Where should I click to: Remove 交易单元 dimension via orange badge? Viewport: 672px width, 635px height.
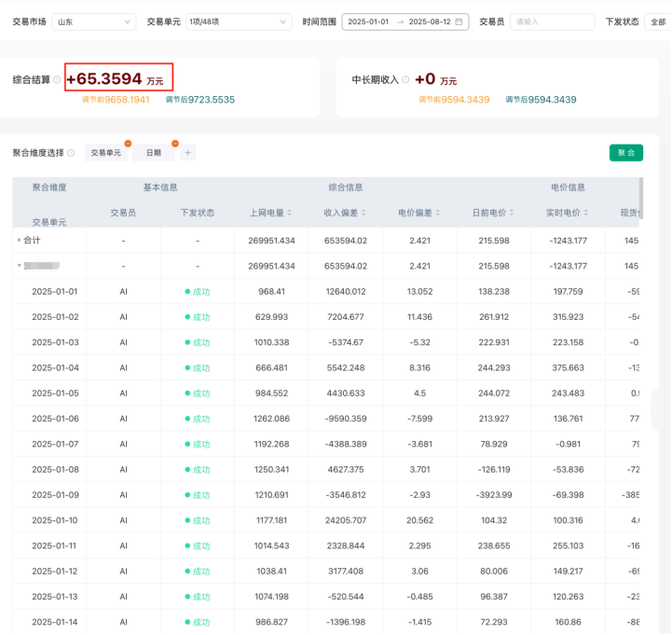128,144
